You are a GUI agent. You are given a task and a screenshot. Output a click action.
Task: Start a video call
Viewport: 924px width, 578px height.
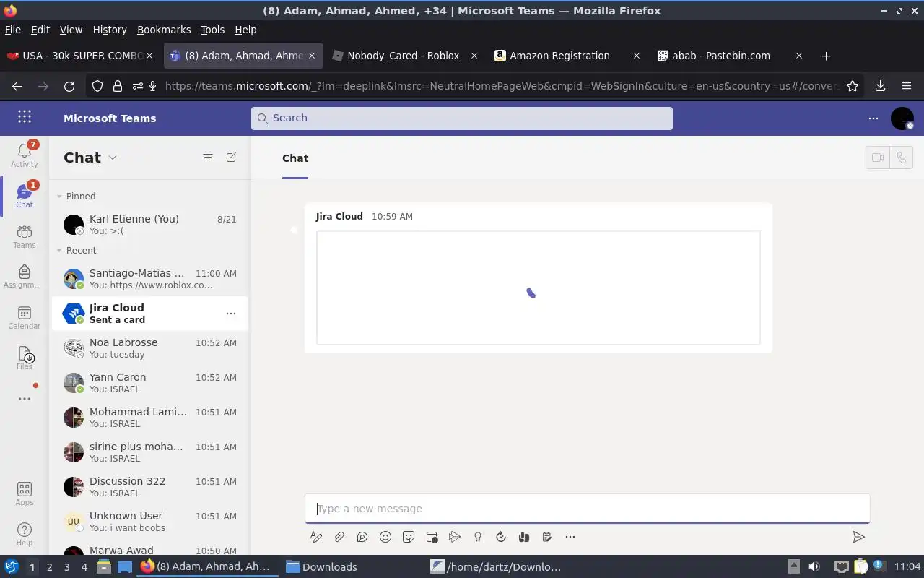point(878,158)
